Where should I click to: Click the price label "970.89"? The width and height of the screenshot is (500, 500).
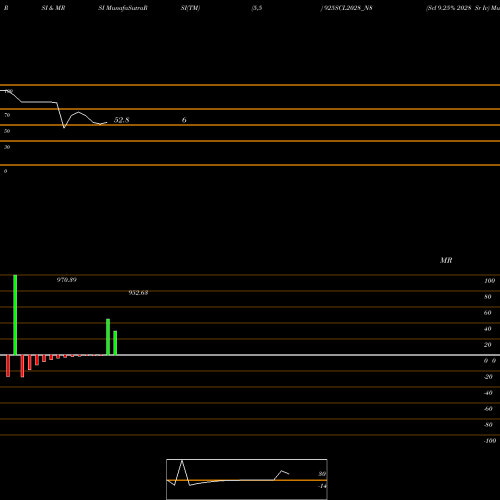[x=67, y=280]
